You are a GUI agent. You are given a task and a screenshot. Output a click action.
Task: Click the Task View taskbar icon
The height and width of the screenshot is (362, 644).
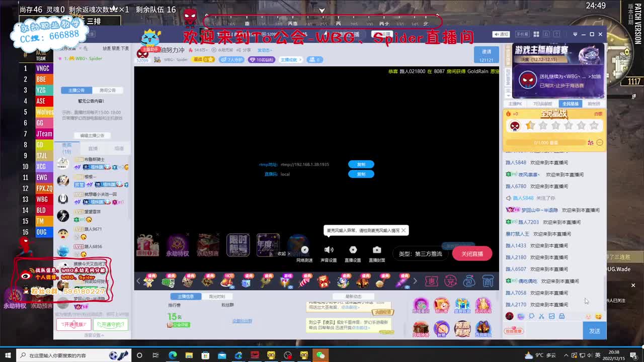coord(156,355)
